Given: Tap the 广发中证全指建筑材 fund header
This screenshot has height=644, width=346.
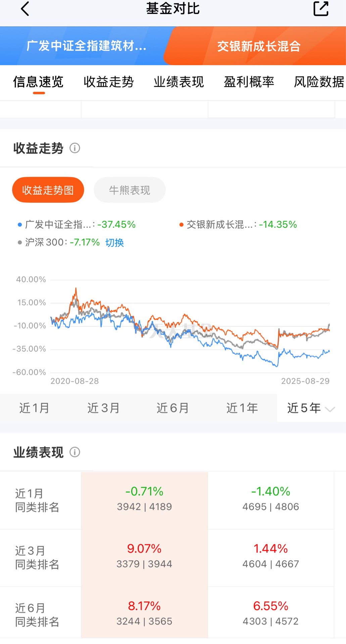Looking at the screenshot, I should point(87,46).
